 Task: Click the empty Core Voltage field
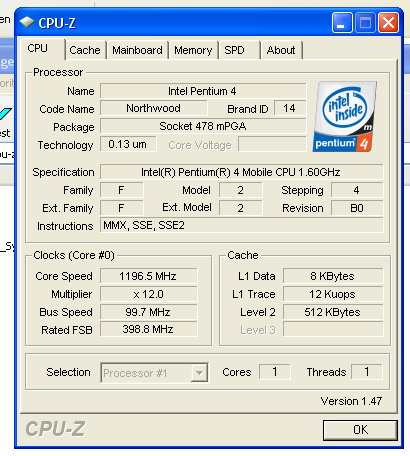[272, 144]
